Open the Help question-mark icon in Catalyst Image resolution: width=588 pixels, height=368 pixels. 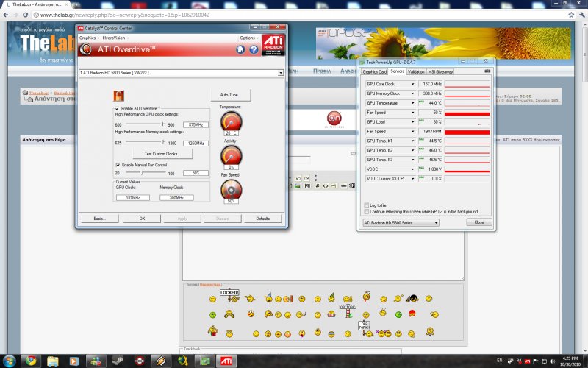pos(254,49)
